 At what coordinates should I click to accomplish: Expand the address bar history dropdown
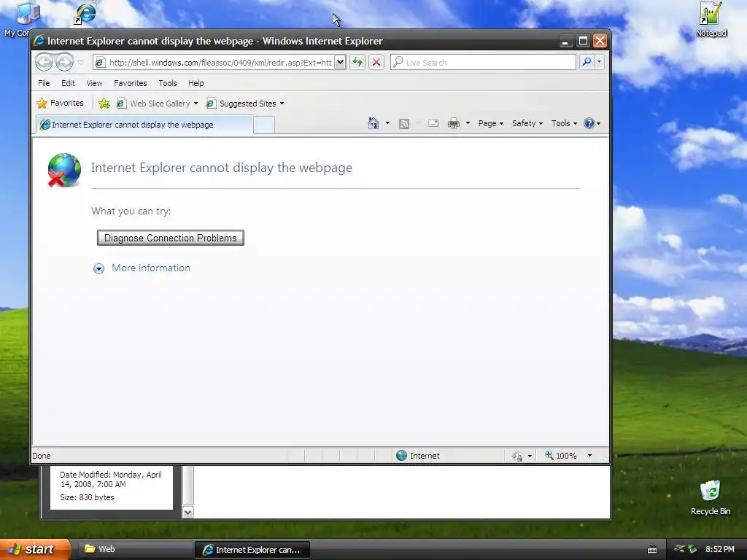(x=340, y=63)
